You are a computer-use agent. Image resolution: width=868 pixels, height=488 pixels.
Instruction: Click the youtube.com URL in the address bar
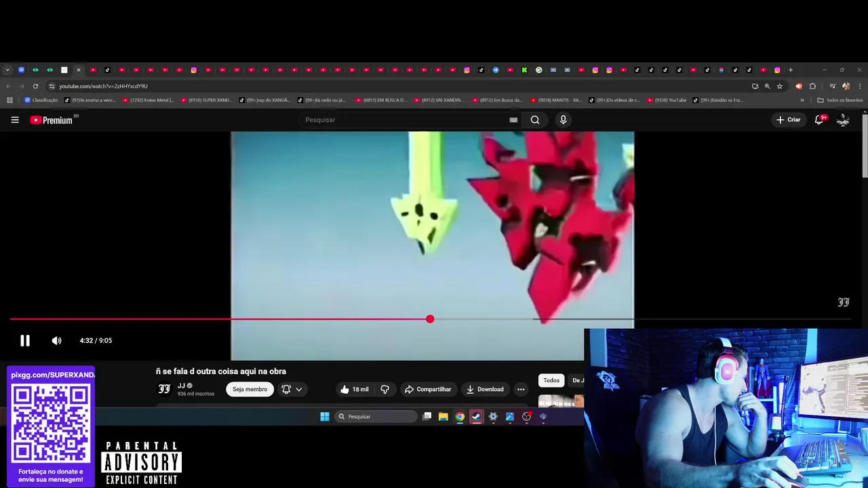103,86
